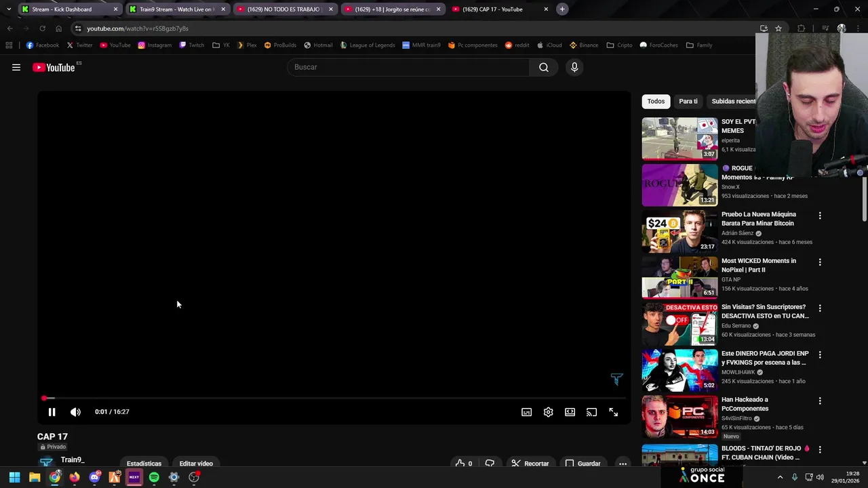Screen dimensions: 868x488
Task: Click the address bar URL
Action: pos(138,28)
